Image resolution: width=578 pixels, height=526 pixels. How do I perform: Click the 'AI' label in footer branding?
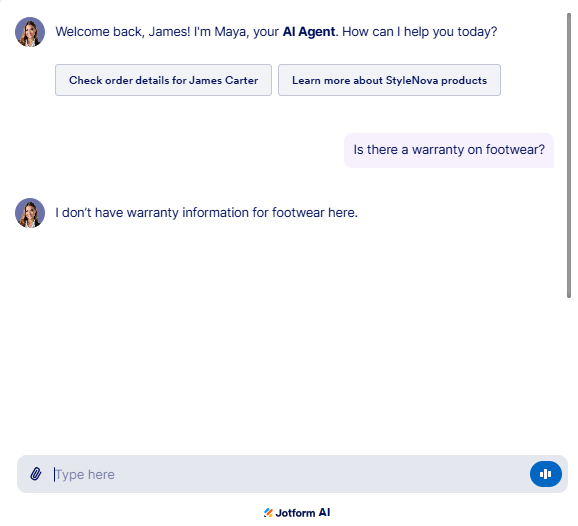pos(324,513)
